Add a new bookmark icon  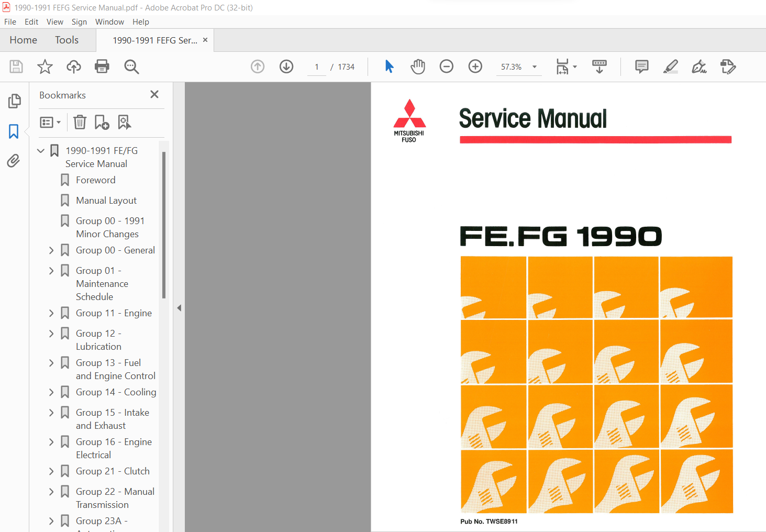102,122
